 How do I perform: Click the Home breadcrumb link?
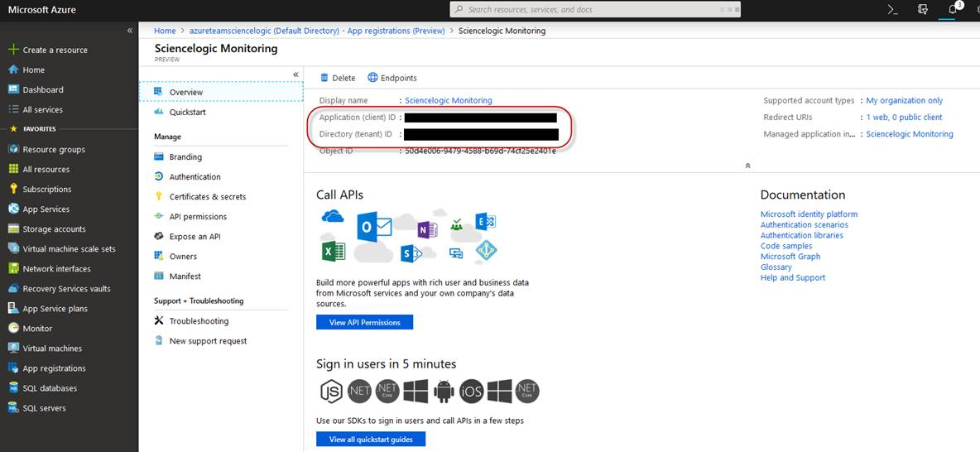point(165,31)
